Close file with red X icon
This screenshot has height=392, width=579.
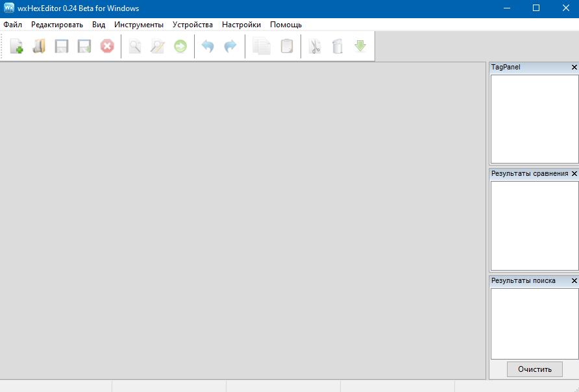point(107,47)
